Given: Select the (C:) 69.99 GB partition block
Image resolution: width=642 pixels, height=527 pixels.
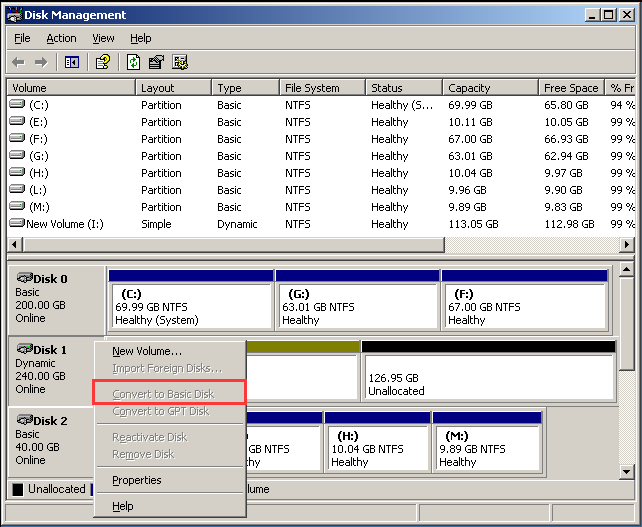Looking at the screenshot, I should [191, 300].
